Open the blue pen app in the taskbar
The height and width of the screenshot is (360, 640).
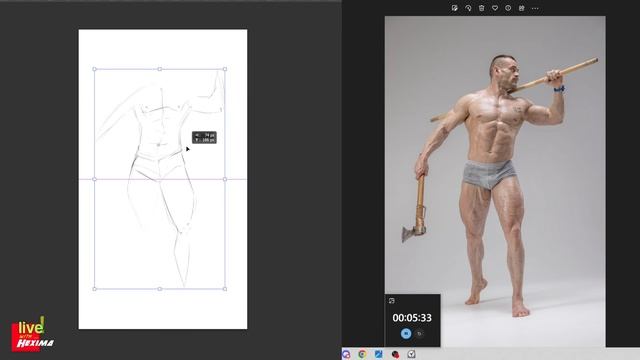pos(379,354)
